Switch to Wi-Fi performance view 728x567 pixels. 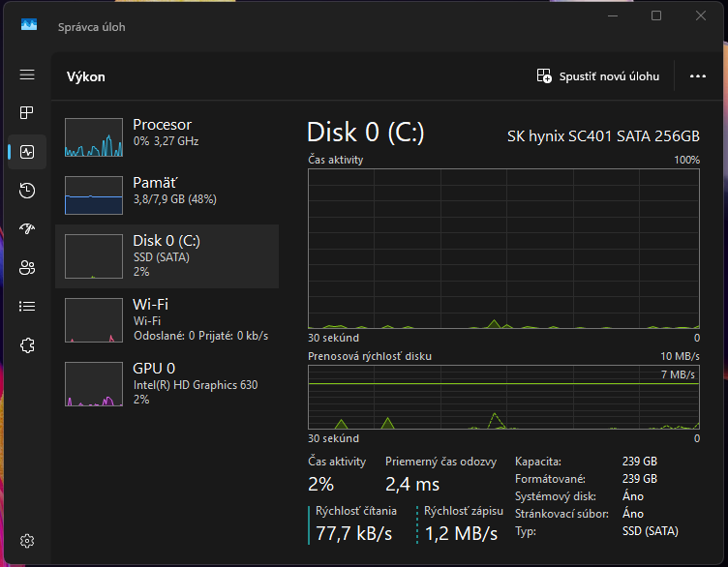[167, 319]
